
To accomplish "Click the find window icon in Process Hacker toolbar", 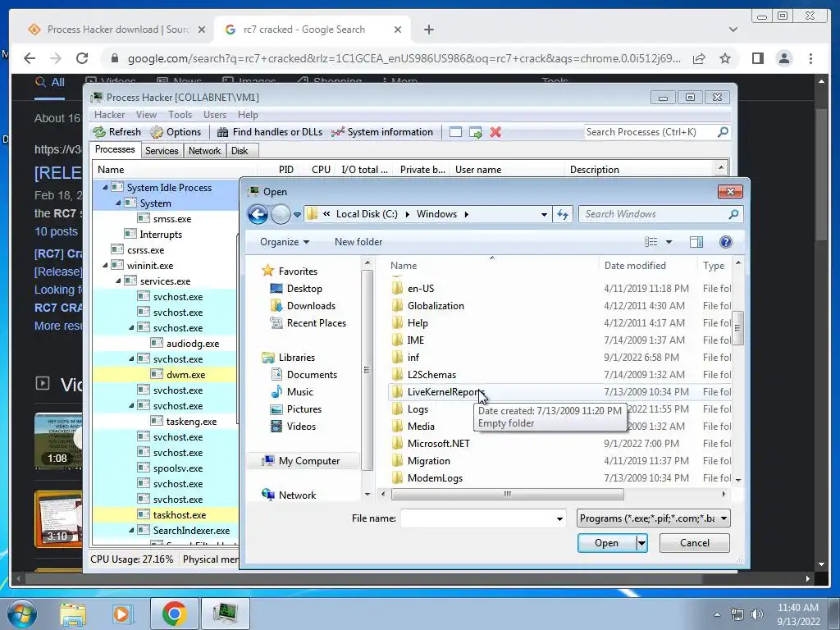I will tap(455, 132).
